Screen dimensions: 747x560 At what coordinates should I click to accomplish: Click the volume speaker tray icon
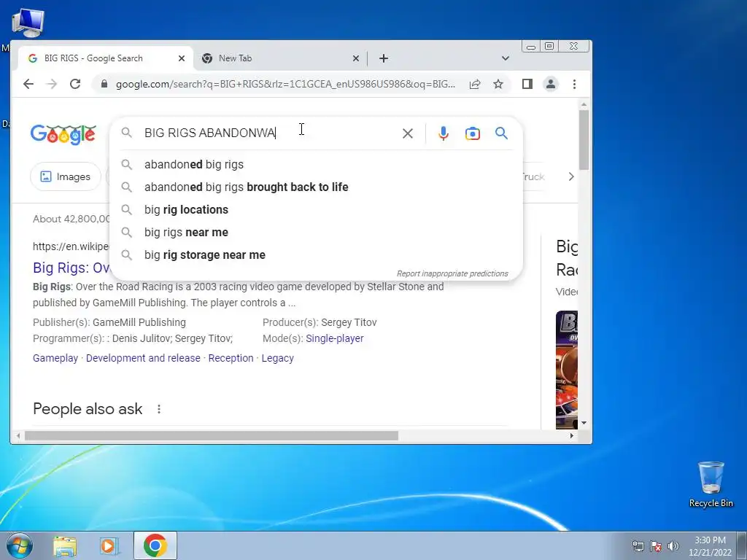coord(673,547)
